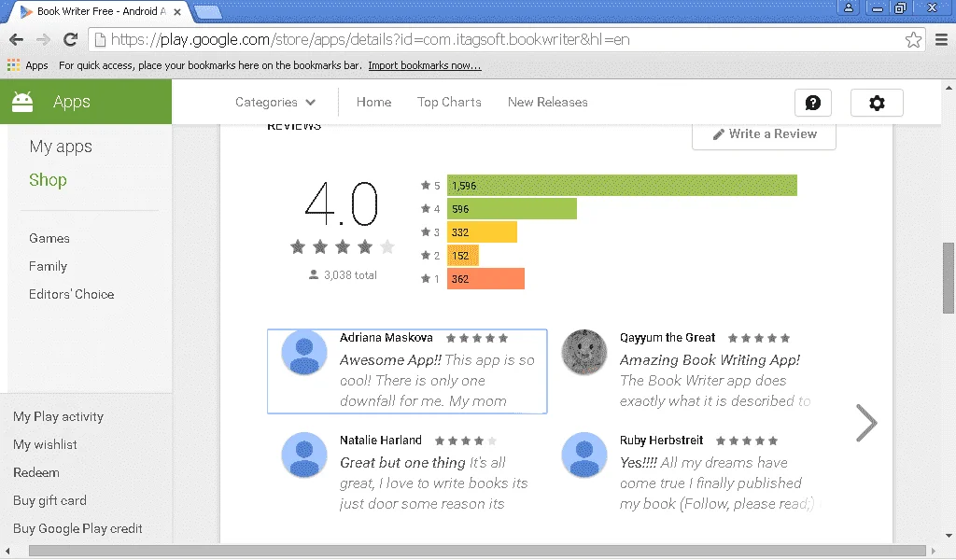Click the horizontal scrollbar at the bottom
Viewport: 956px width, 560px height.
coord(477,551)
